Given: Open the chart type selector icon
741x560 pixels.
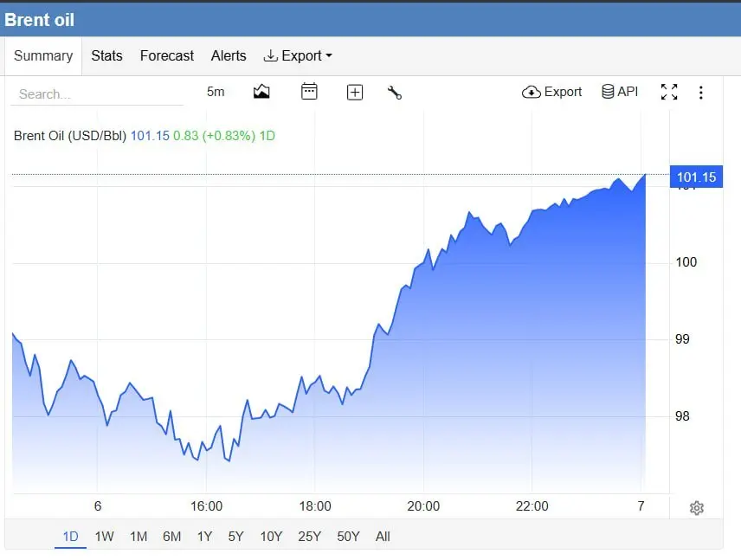Looking at the screenshot, I should tap(261, 92).
